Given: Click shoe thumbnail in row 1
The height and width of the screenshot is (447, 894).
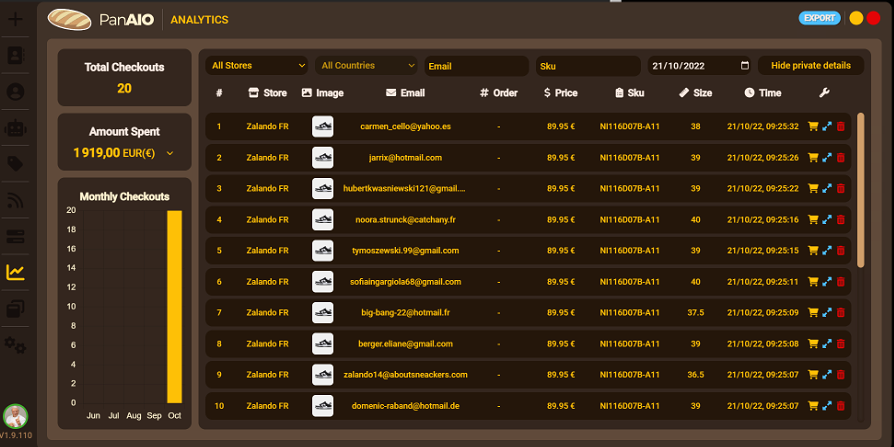Looking at the screenshot, I should (323, 127).
